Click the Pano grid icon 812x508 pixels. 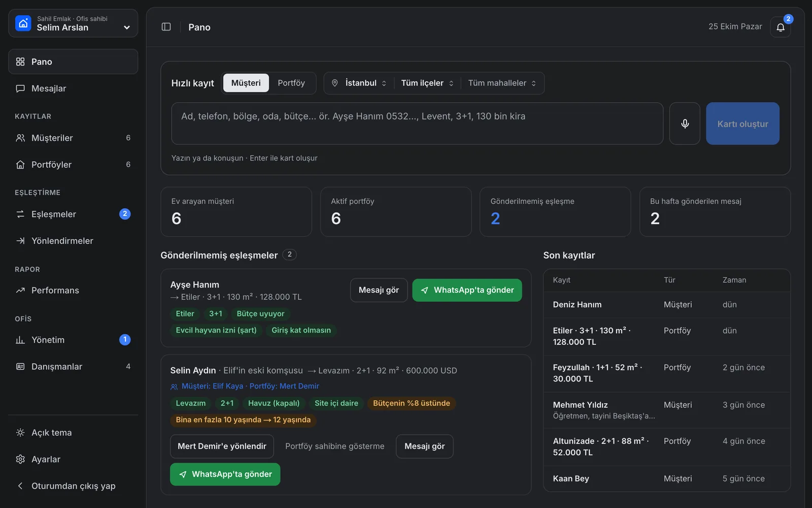(20, 61)
